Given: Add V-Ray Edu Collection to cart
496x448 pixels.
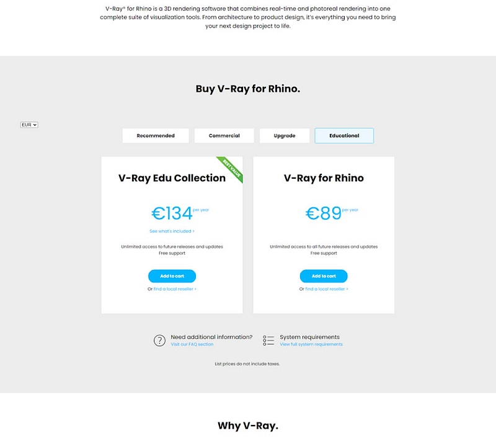Looking at the screenshot, I should coord(172,276).
